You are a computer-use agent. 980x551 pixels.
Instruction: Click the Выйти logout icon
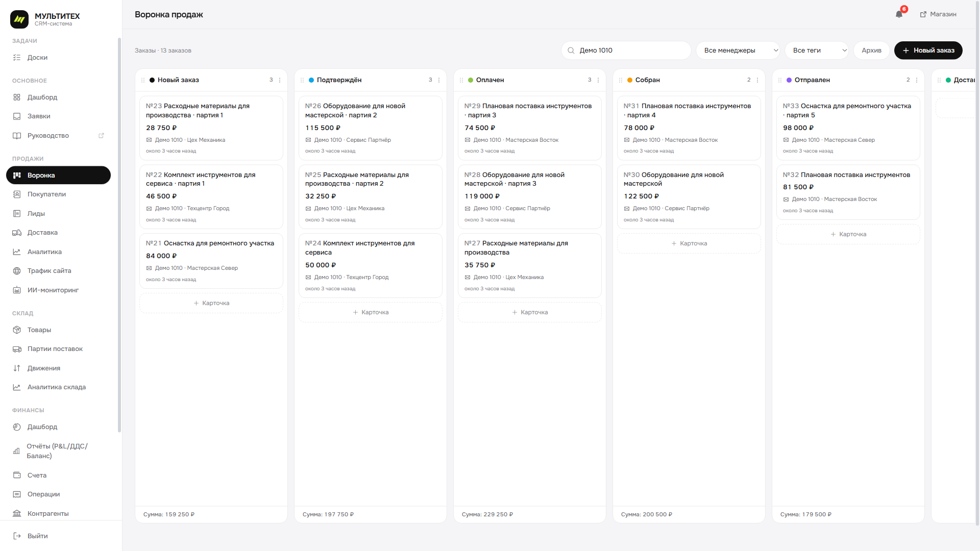click(17, 536)
